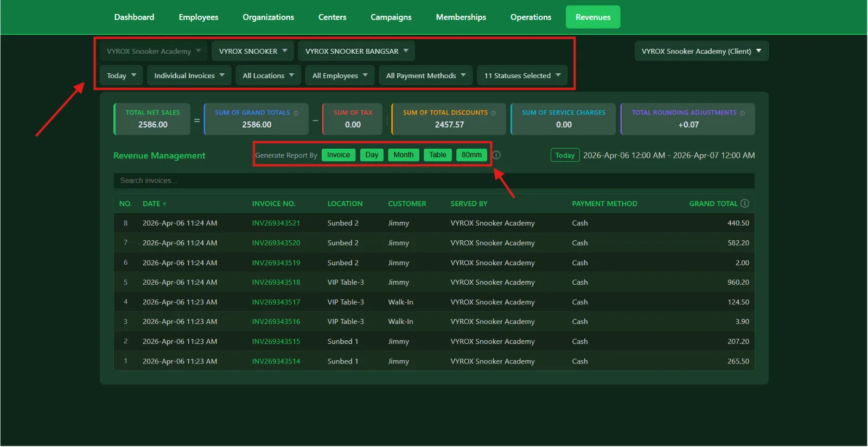868x447 pixels.
Task: Click the Table report button
Action: pyautogui.click(x=438, y=155)
